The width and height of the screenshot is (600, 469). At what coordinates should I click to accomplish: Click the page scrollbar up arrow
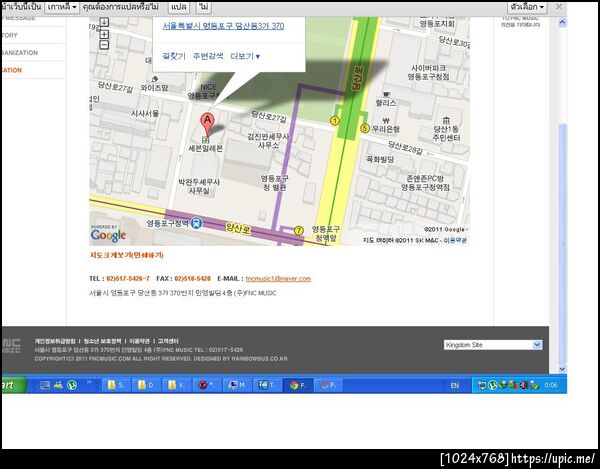pos(562,22)
